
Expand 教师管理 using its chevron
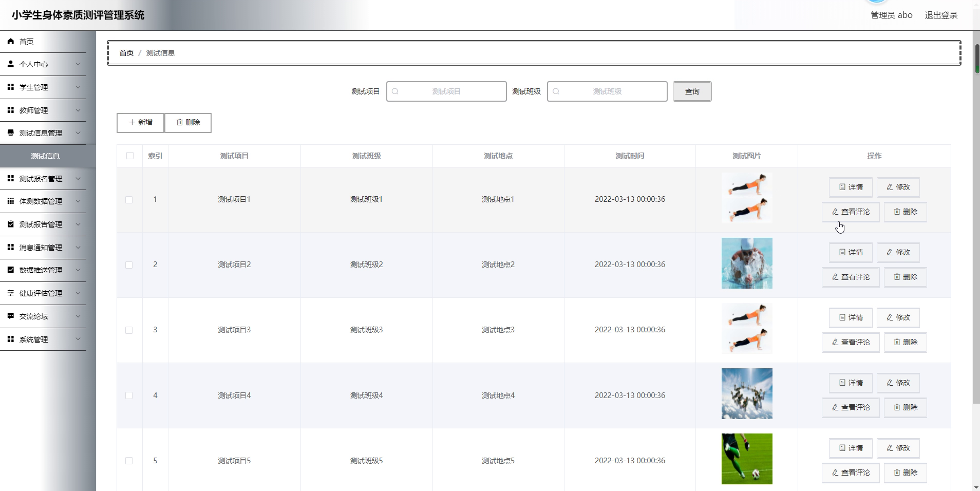pos(78,110)
